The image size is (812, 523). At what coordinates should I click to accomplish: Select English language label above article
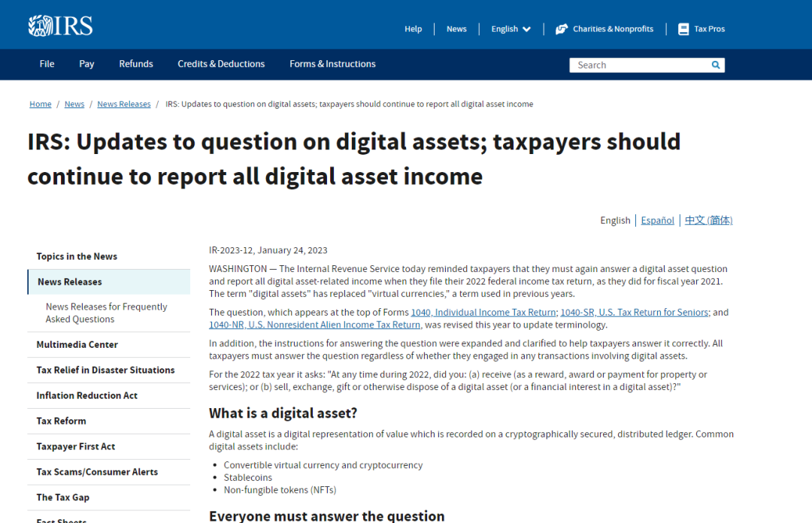[x=615, y=220]
